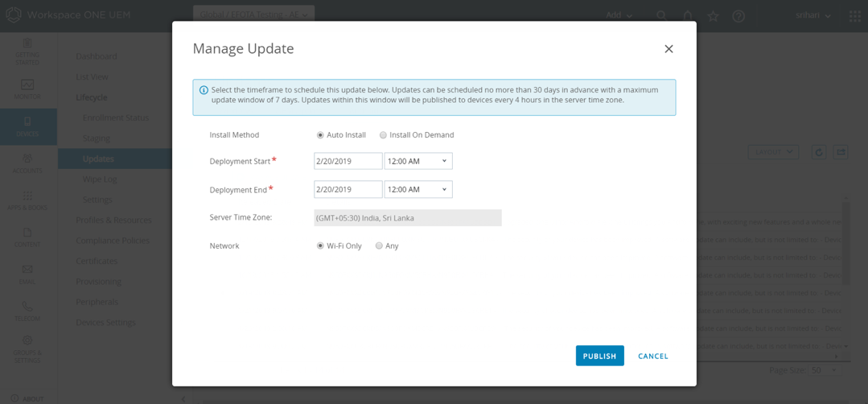This screenshot has height=404, width=868.
Task: Cancel the update scheduling
Action: pos(652,356)
